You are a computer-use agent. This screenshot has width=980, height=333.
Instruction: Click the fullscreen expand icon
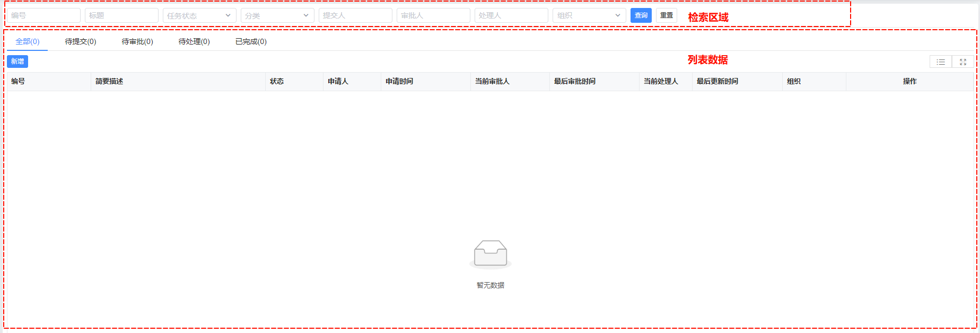963,62
